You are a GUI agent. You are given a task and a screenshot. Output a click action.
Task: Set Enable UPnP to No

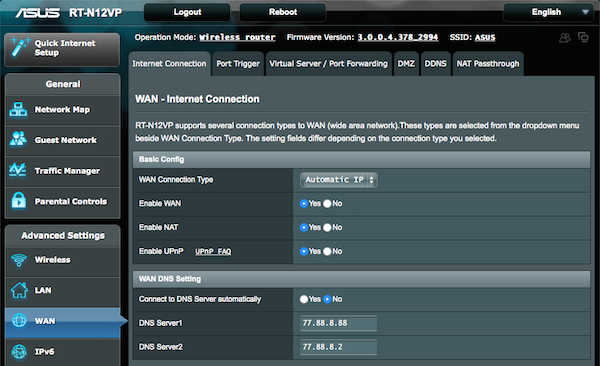point(327,252)
